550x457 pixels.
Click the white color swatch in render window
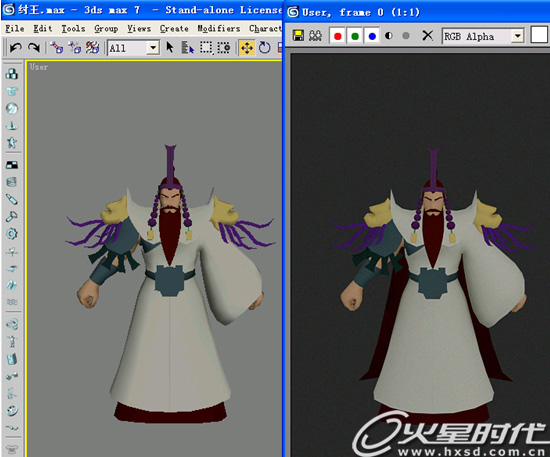click(539, 35)
